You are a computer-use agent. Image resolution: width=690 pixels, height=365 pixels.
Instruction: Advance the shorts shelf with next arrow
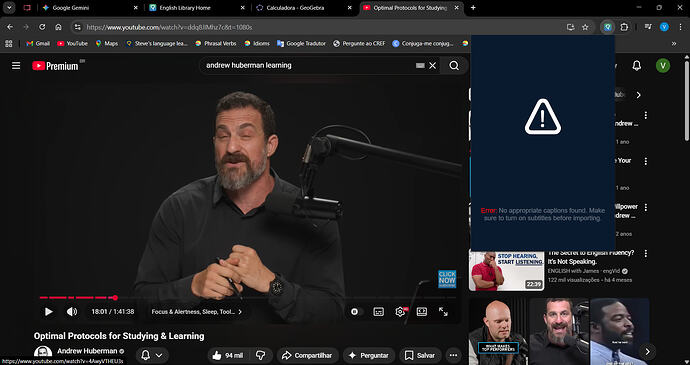coord(647,351)
